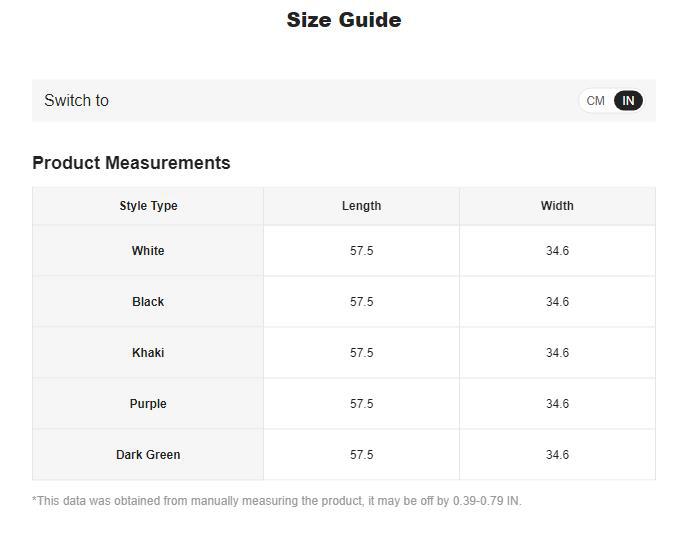Click the width value for Dark Green

pos(557,455)
